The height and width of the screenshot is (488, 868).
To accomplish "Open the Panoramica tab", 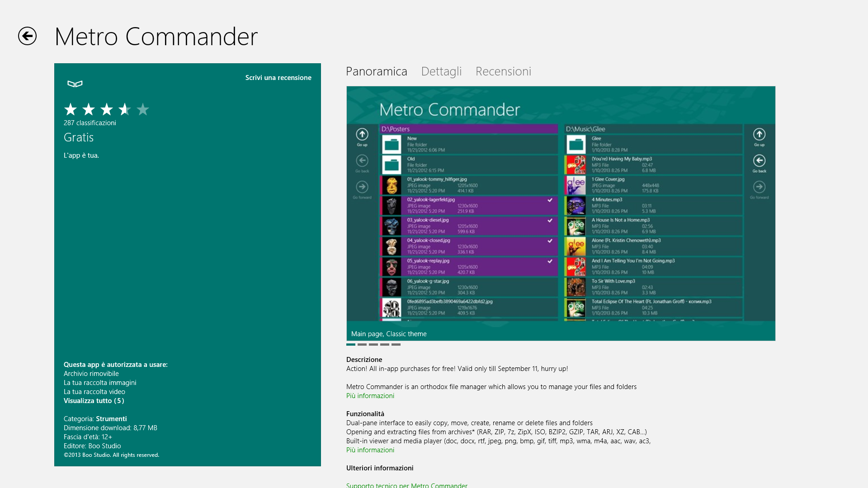I will click(377, 71).
